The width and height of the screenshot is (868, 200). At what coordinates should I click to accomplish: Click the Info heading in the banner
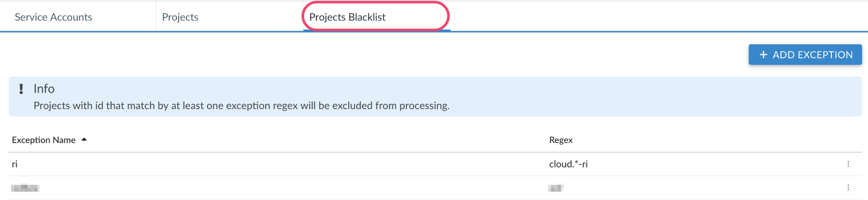pos(44,89)
